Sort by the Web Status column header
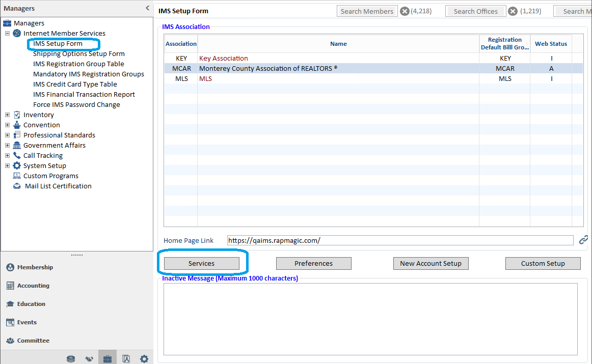This screenshot has width=592, height=364. (551, 44)
